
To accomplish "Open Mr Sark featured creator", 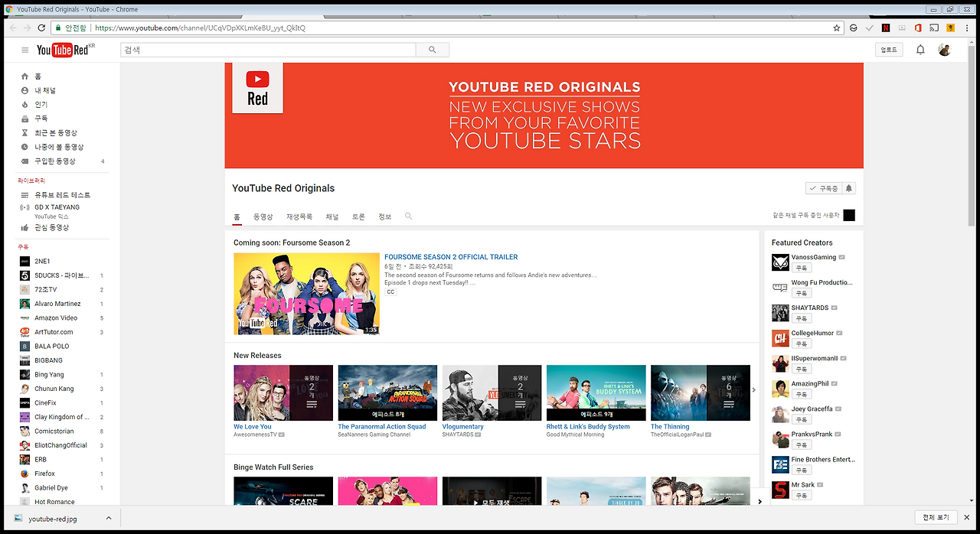I will (x=803, y=484).
